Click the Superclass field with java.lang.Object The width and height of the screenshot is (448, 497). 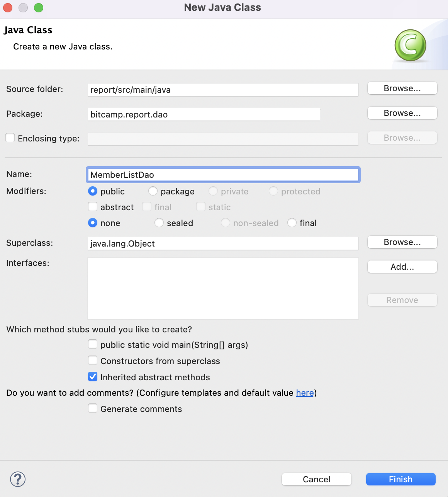tap(223, 243)
